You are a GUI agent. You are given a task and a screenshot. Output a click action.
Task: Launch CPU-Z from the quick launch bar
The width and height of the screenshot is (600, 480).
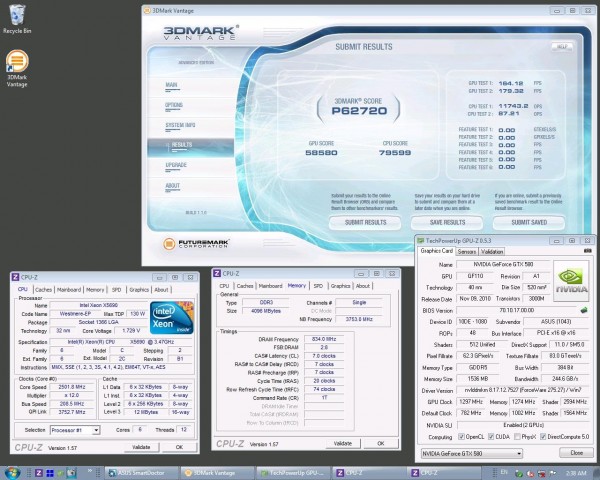click(39, 473)
